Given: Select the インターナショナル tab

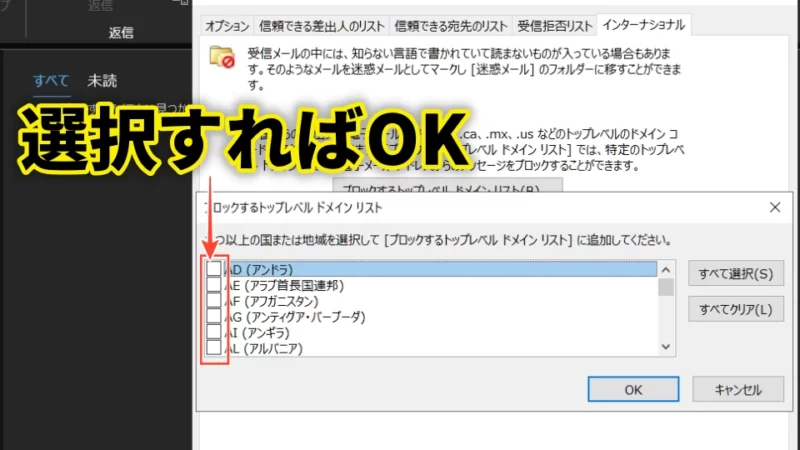Looking at the screenshot, I should click(x=644, y=25).
